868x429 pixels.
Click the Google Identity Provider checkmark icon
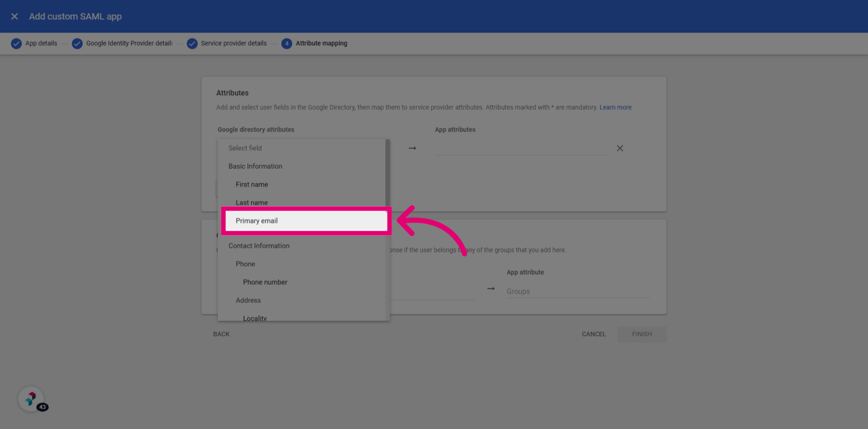click(x=77, y=43)
